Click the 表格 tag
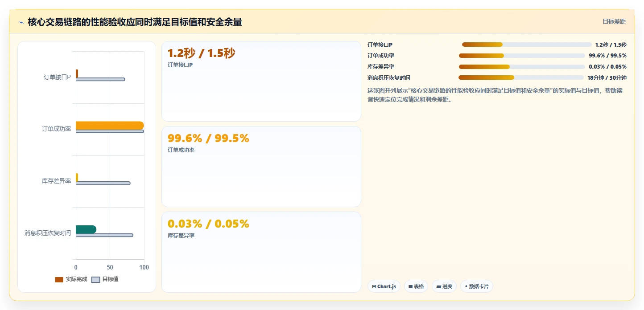Viewport: 644px width, 310px height. [x=416, y=286]
